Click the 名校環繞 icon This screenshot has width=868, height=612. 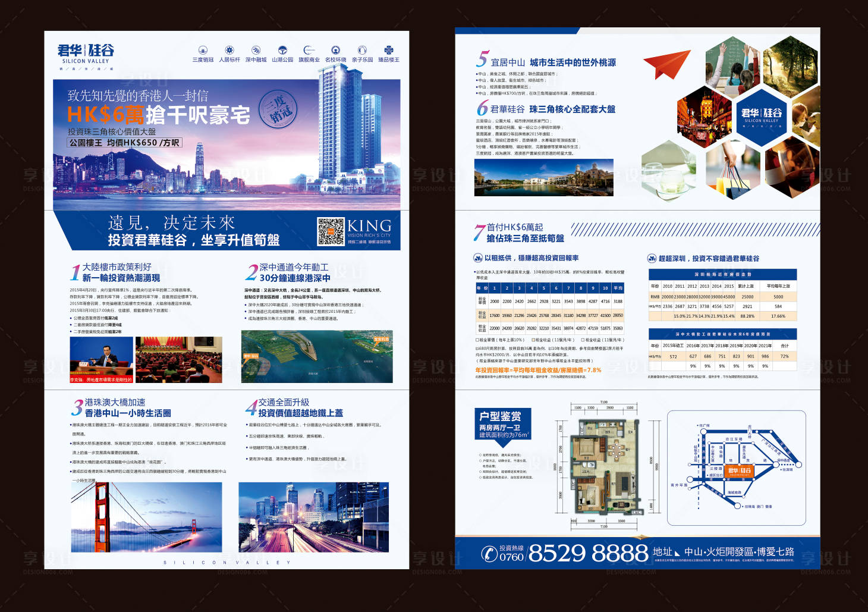[335, 50]
